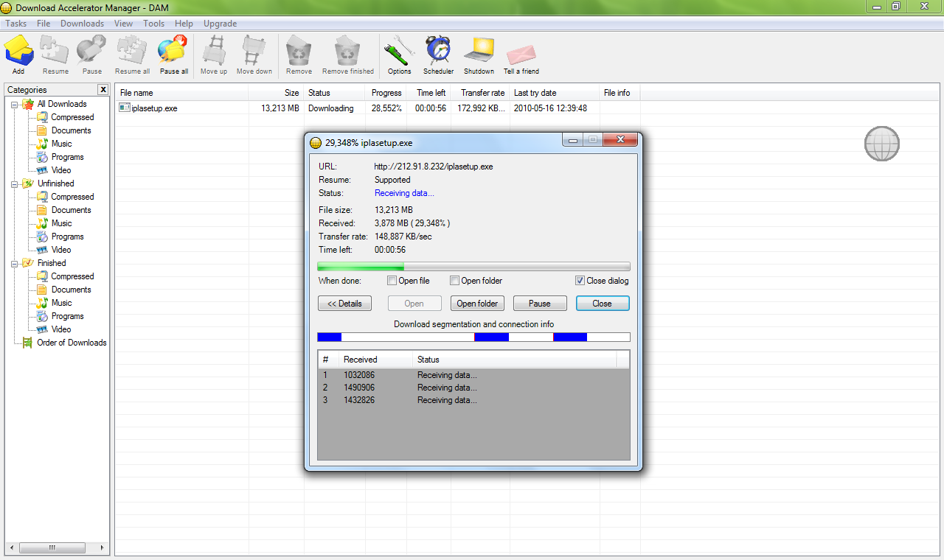Click the iplasetup.exe file icon

click(124, 108)
